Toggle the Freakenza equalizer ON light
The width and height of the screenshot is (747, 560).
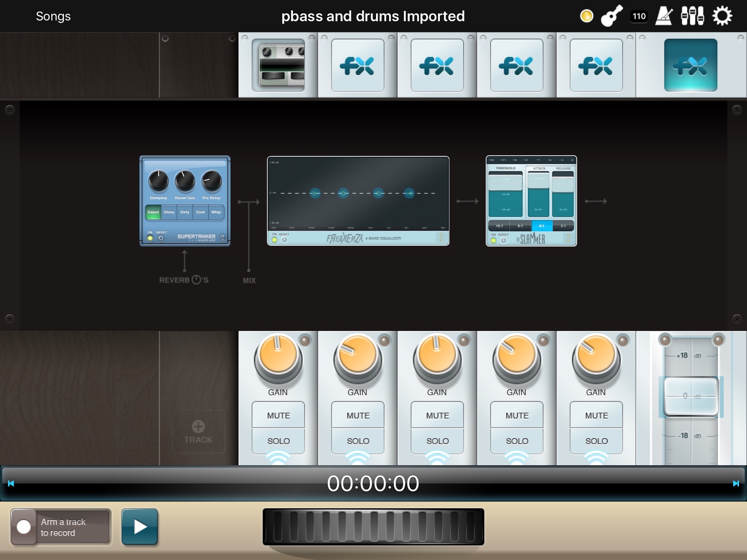coord(274,240)
